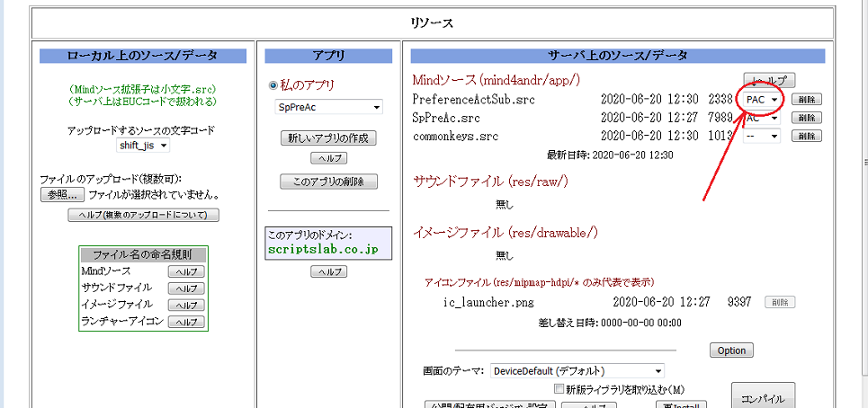The image size is (868, 408).
Task: Click ヘルプ beside サウンドファイル naming rule
Action: pyautogui.click(x=186, y=288)
